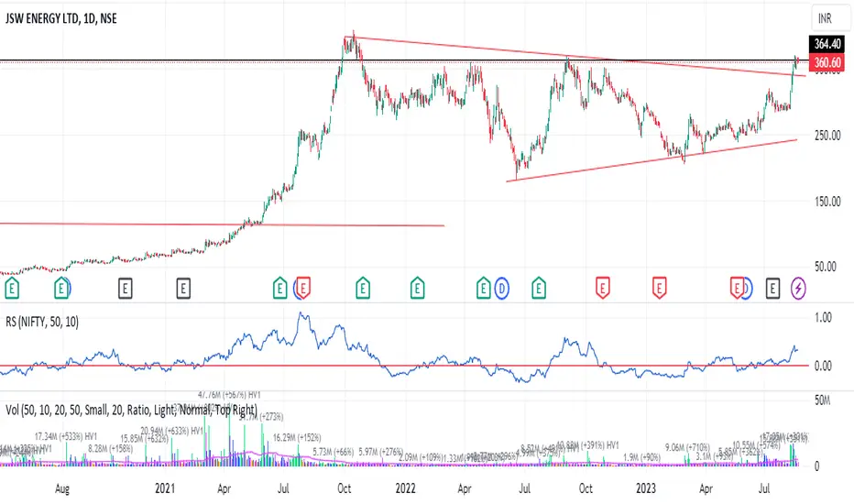Click the Aug label on time axis
This screenshot has height=504, width=854.
click(x=62, y=488)
